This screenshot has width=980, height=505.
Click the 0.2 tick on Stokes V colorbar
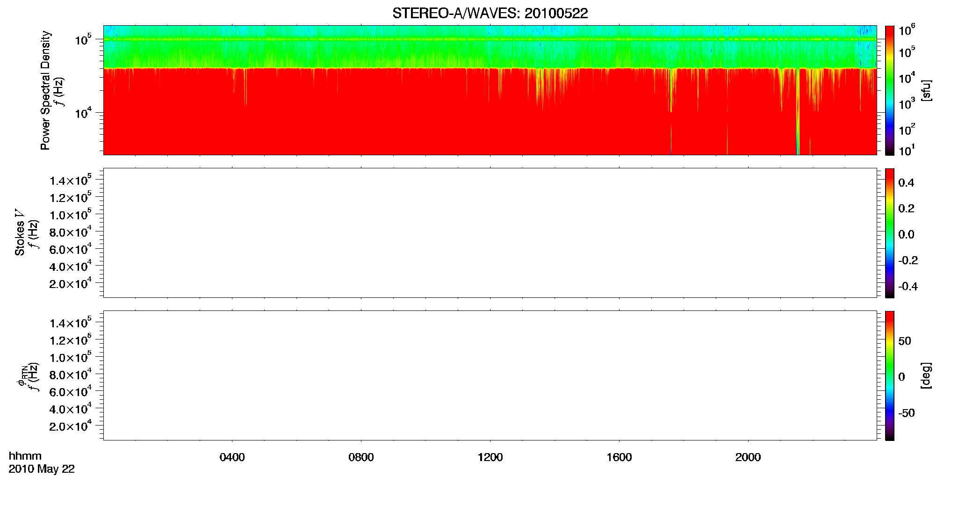point(906,209)
